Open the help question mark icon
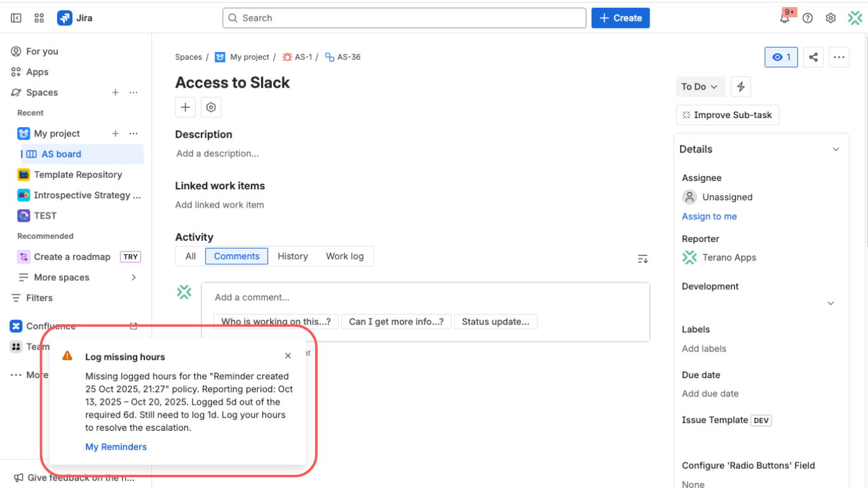This screenshot has width=868, height=488. pyautogui.click(x=808, y=18)
